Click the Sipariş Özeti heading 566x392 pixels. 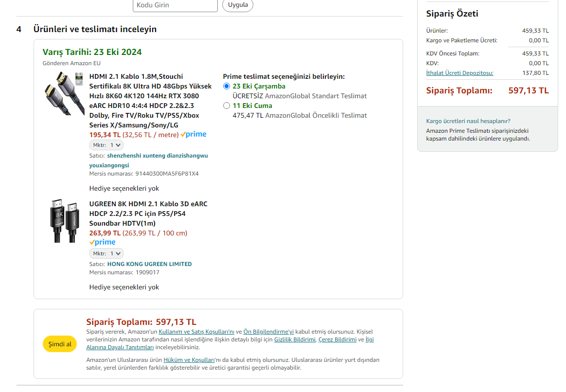tap(452, 14)
